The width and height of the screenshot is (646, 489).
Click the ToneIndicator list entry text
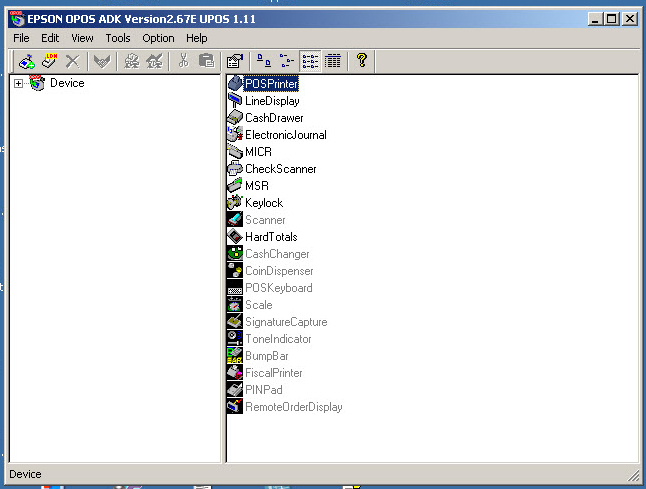pos(279,339)
